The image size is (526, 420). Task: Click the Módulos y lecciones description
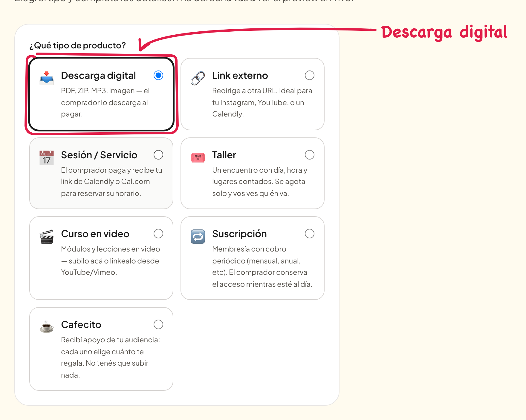pyautogui.click(x=111, y=260)
